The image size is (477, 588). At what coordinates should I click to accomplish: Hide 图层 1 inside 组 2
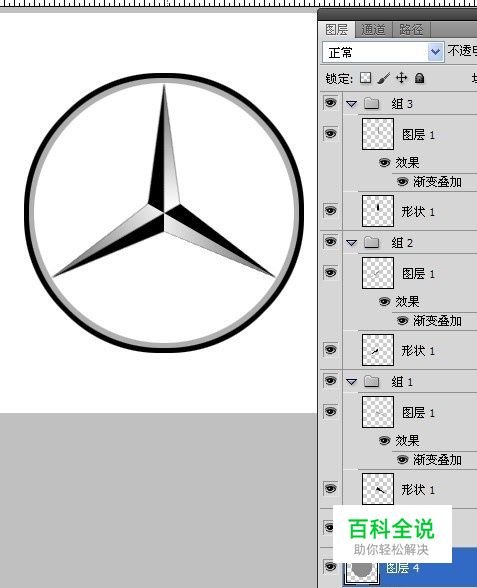click(x=330, y=273)
